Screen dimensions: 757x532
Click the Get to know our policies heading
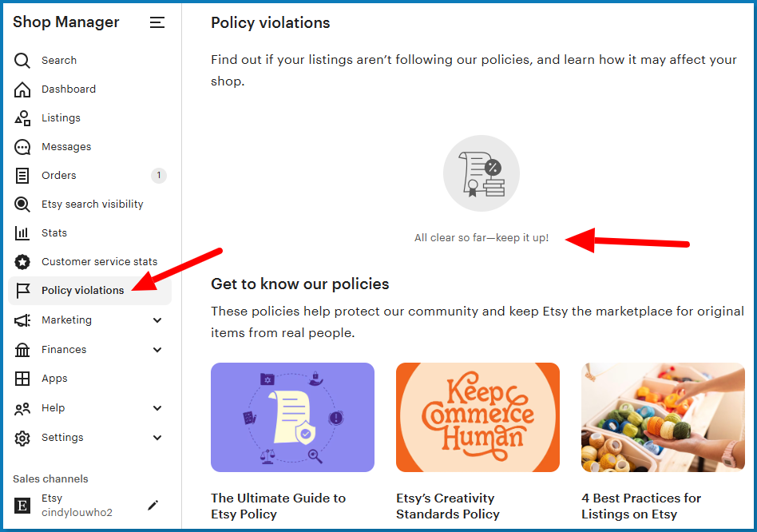pyautogui.click(x=299, y=284)
